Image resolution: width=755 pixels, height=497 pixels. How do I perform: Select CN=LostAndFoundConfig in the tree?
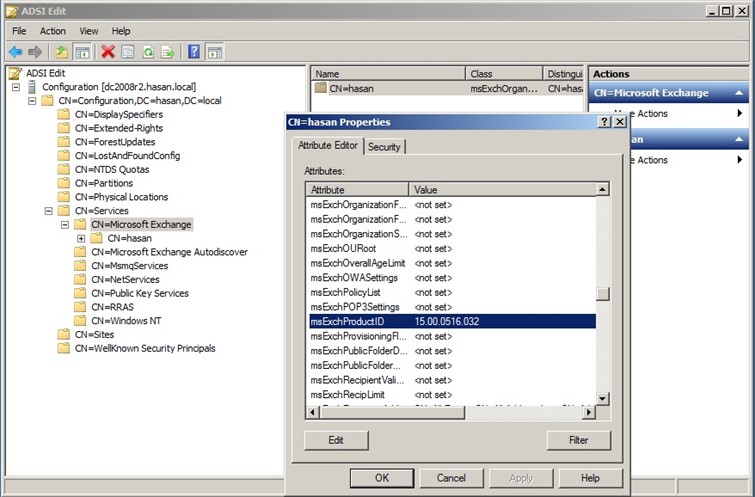[x=128, y=156]
